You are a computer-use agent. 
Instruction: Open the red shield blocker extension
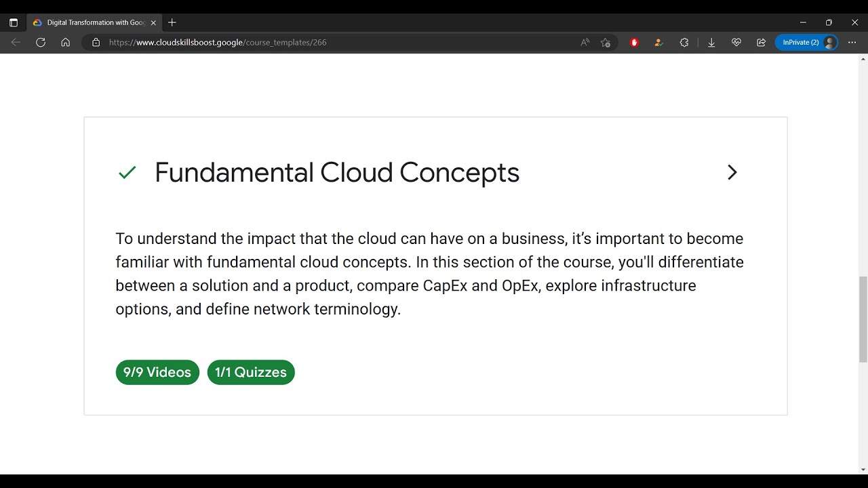click(x=634, y=42)
